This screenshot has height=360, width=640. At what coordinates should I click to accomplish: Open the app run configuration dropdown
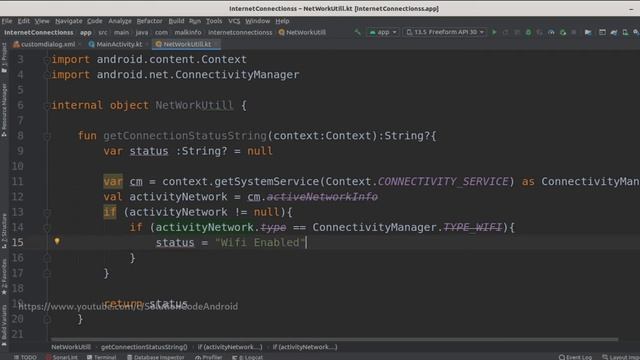tap(383, 32)
